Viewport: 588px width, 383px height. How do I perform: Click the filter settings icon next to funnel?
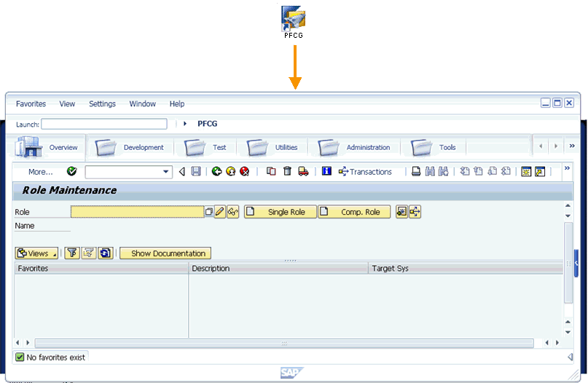(x=88, y=253)
